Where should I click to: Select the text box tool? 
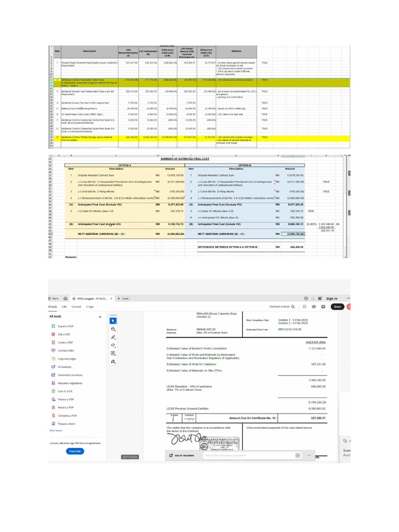[x=113, y=353]
